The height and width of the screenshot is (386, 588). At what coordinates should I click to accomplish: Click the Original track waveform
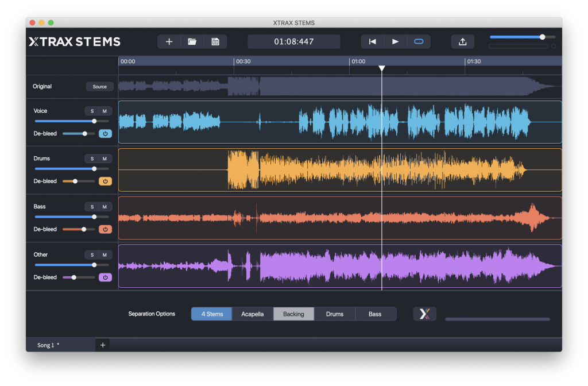(340, 87)
